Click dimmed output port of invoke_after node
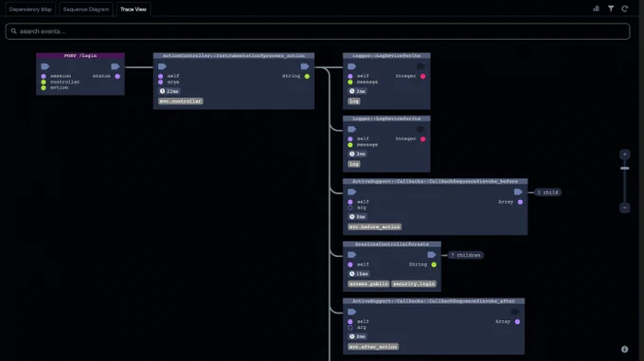The image size is (644, 361). (x=515, y=312)
